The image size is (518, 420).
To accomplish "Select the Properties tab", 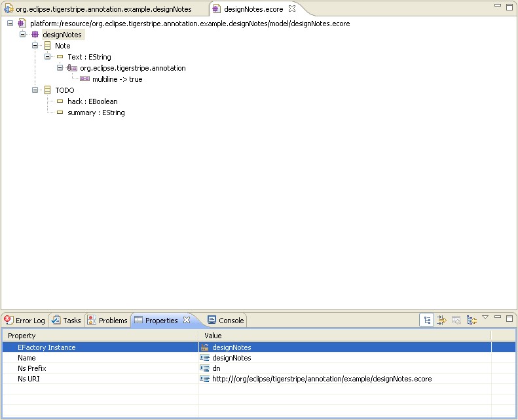I will tap(162, 321).
